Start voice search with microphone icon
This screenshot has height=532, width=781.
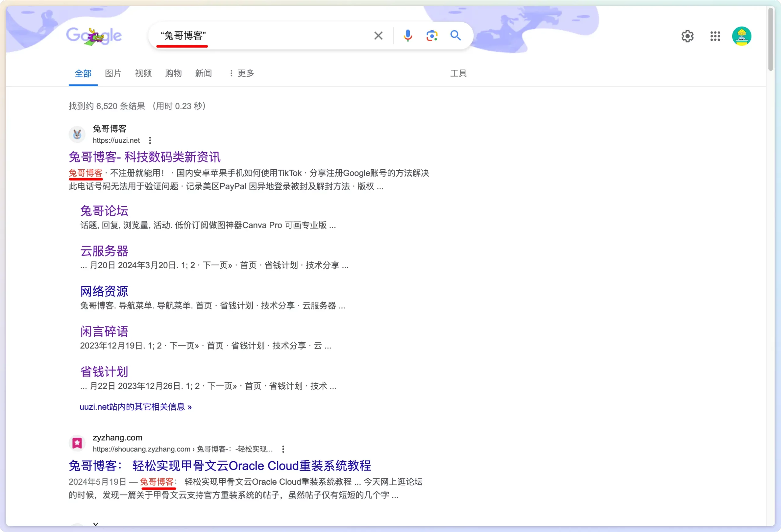coord(408,36)
